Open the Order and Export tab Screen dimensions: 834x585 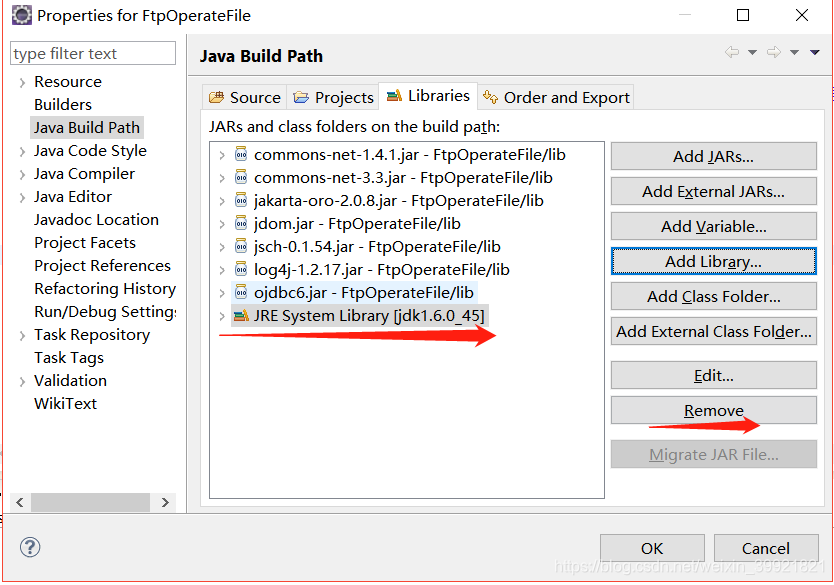pos(556,97)
